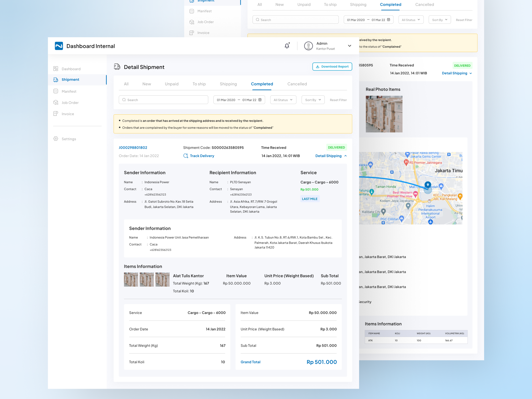Switch to the Unpaid tab
The height and width of the screenshot is (399, 532).
(x=172, y=84)
